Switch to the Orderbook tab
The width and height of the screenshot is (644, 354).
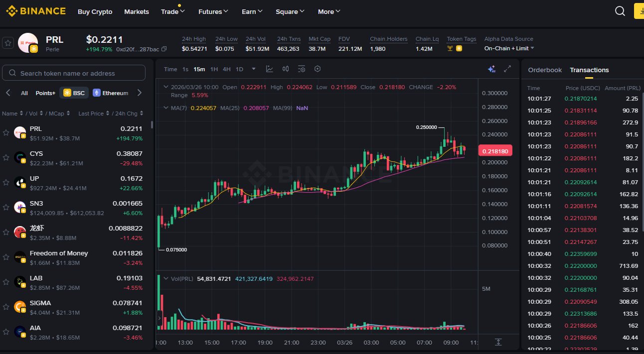pyautogui.click(x=545, y=70)
